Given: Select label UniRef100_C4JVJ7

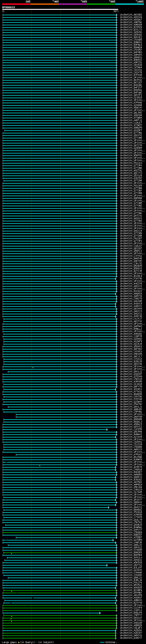Looking at the screenshot, I should coord(131,319).
